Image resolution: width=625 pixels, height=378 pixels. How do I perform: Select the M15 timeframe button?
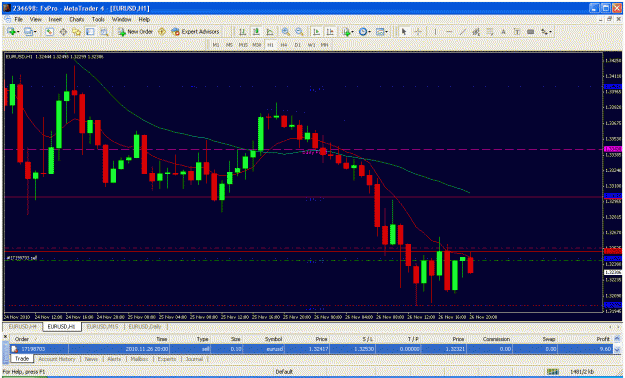coord(243,45)
